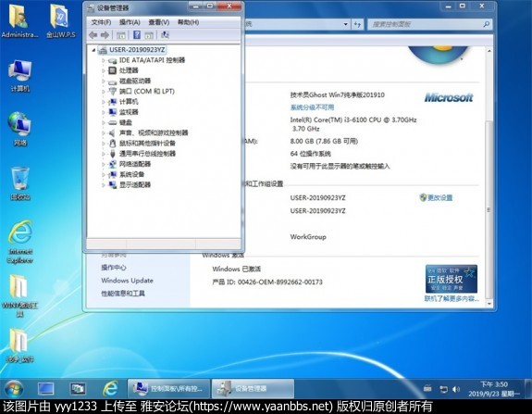Collapse the USER-20190923YZ root node
532x414 pixels.
pyautogui.click(x=93, y=50)
